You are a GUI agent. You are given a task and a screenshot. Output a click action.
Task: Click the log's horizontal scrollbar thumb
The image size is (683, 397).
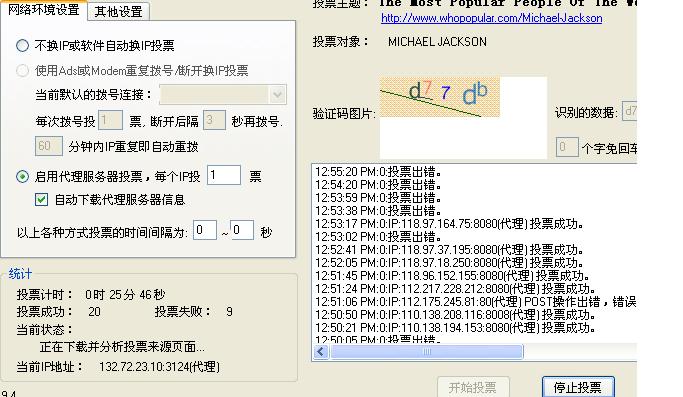click(x=427, y=352)
